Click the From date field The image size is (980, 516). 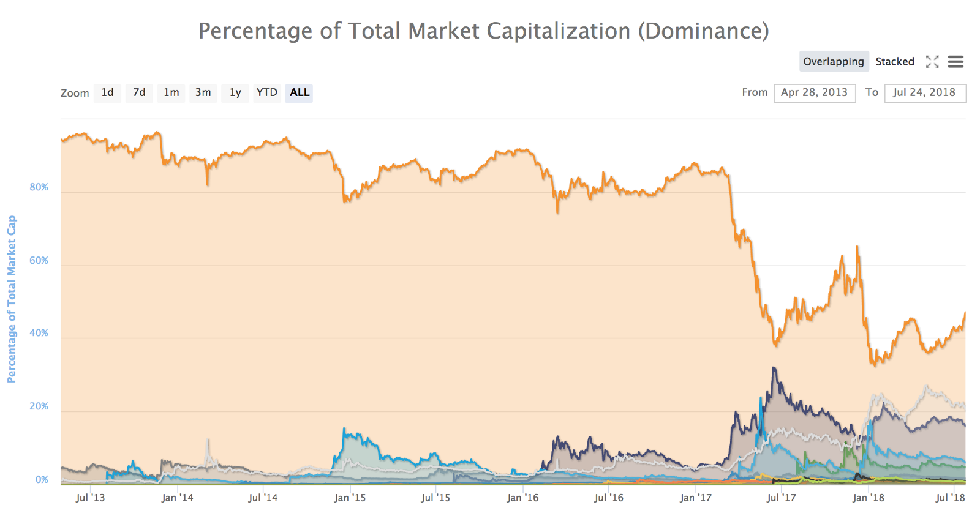point(815,93)
